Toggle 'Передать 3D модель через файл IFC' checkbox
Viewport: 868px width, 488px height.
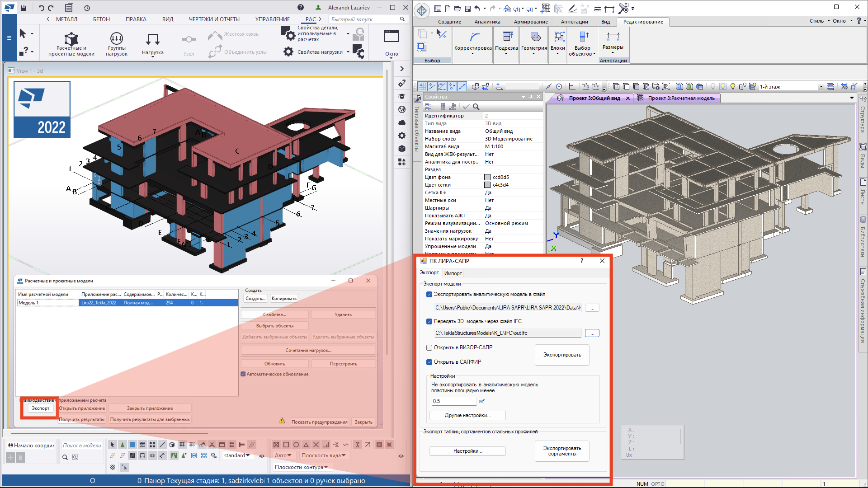click(x=429, y=321)
